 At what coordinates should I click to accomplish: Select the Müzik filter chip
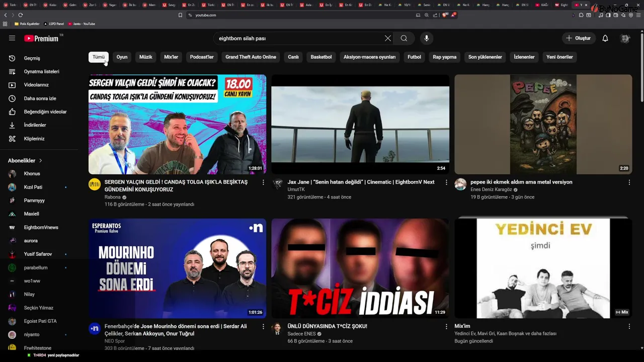(145, 57)
